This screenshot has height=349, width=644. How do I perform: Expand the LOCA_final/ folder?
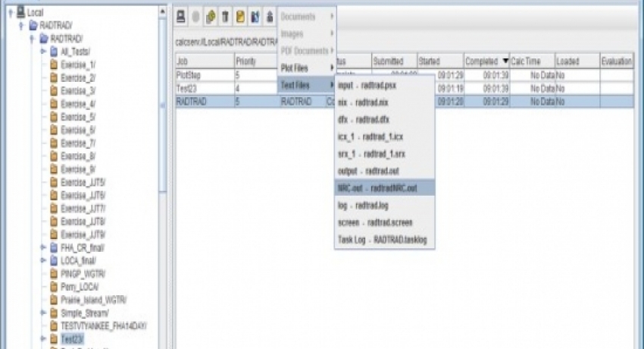[43, 261]
